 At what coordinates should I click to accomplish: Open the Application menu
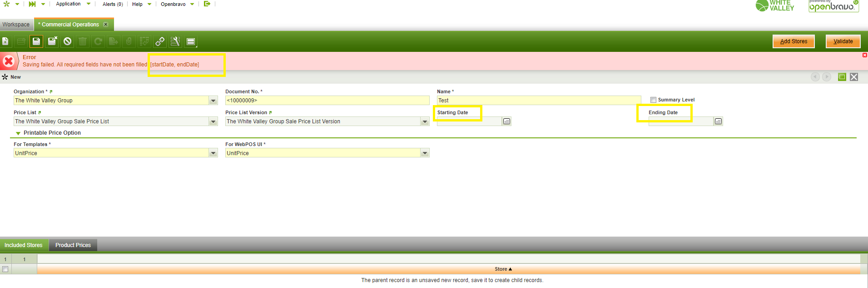click(x=69, y=4)
